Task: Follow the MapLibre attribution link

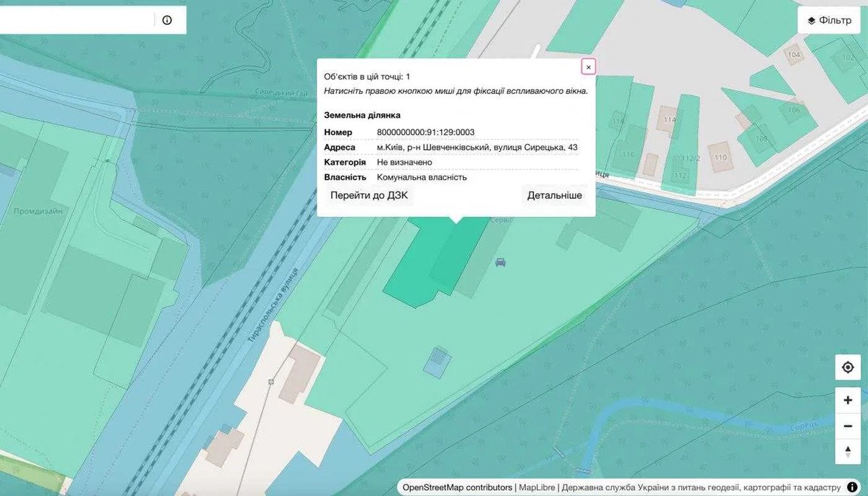Action: pos(537,487)
